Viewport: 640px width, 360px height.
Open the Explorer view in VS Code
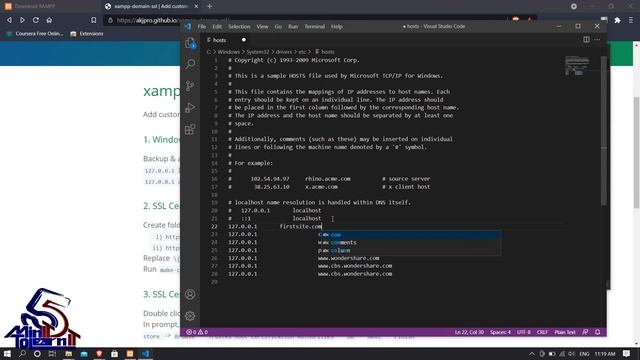pyautogui.click(x=190, y=43)
